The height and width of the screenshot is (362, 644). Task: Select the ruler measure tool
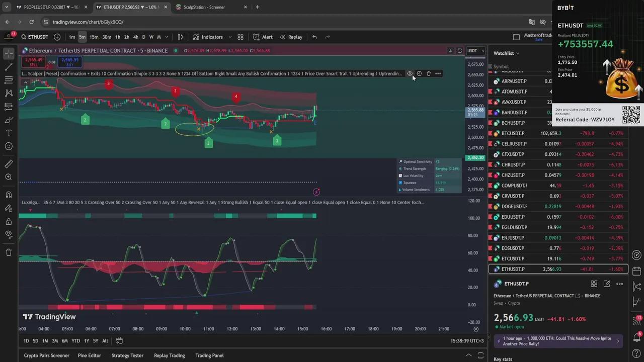coord(9,164)
